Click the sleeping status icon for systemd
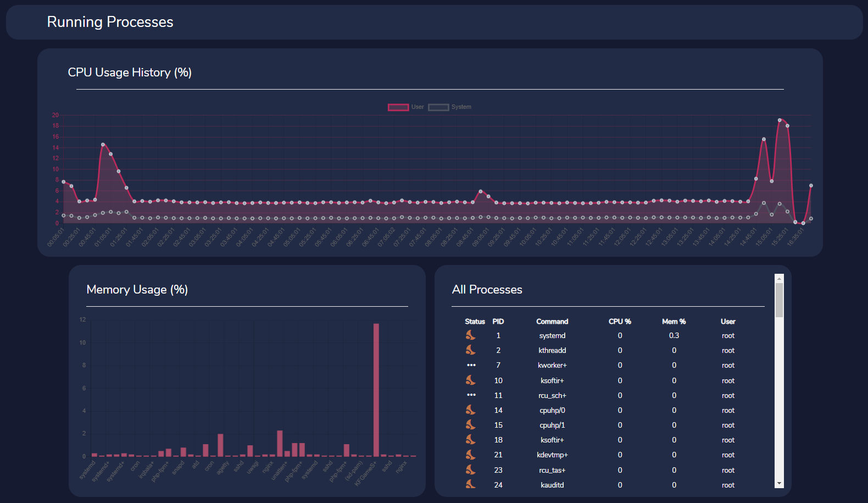 tap(471, 335)
